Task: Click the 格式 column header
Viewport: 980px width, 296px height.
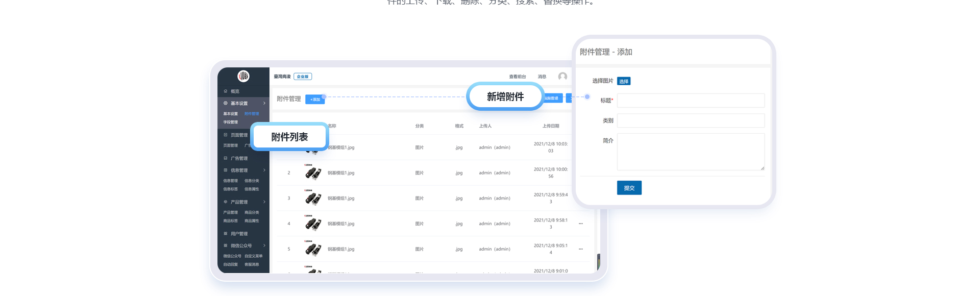Action: 459,126
